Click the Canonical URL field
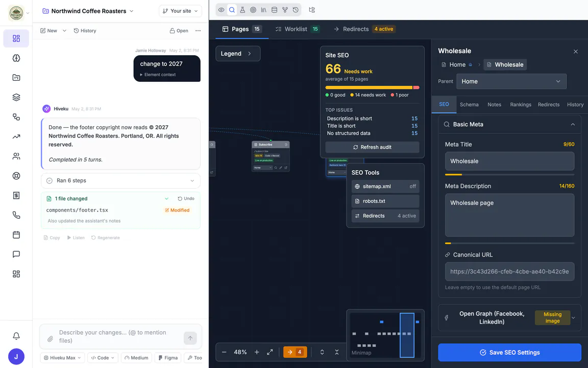This screenshot has height=368, width=588. pos(509,271)
